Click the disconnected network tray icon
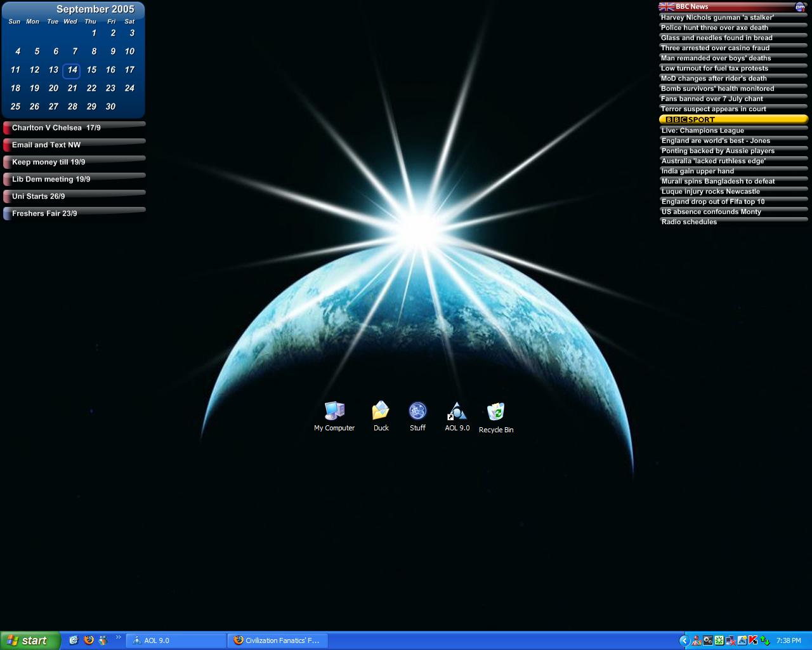Image resolution: width=812 pixels, height=650 pixels. point(731,640)
